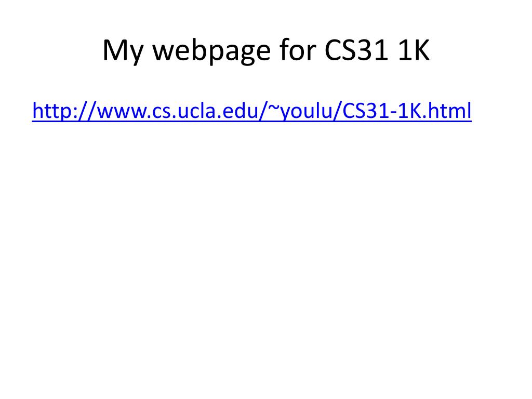
Task: Click the 'cs' subdomain text in the URL
Action: tap(161, 112)
